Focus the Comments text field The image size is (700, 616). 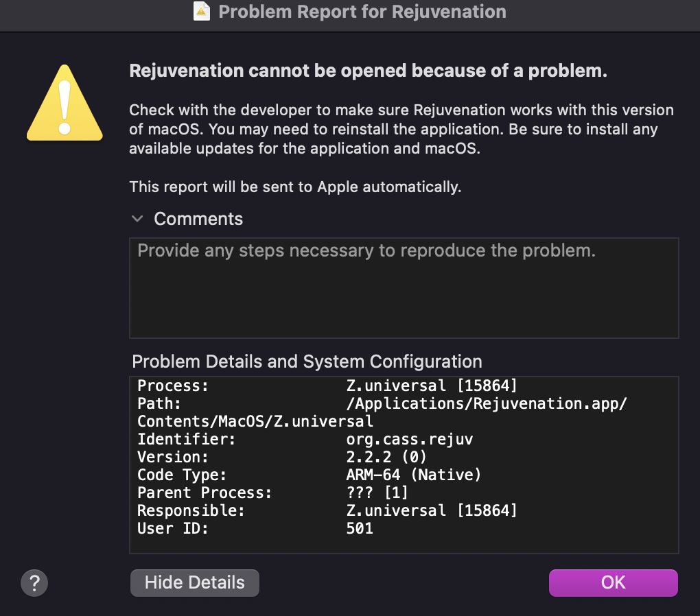(404, 288)
